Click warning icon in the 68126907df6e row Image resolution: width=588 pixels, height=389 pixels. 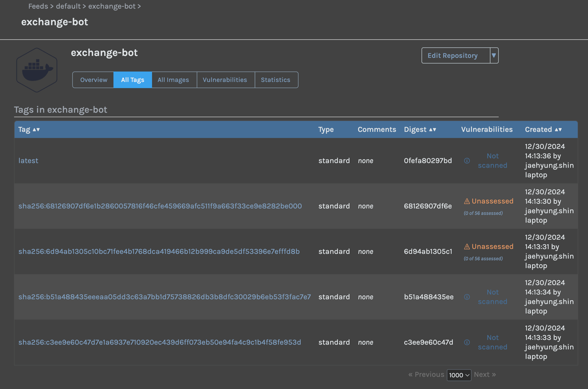coord(467,201)
